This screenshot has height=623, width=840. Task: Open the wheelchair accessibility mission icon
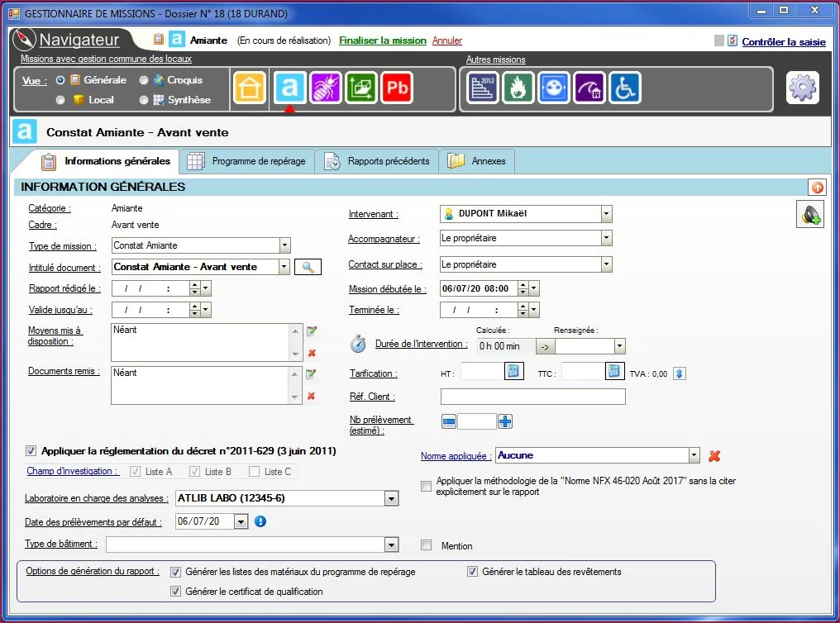pyautogui.click(x=625, y=88)
